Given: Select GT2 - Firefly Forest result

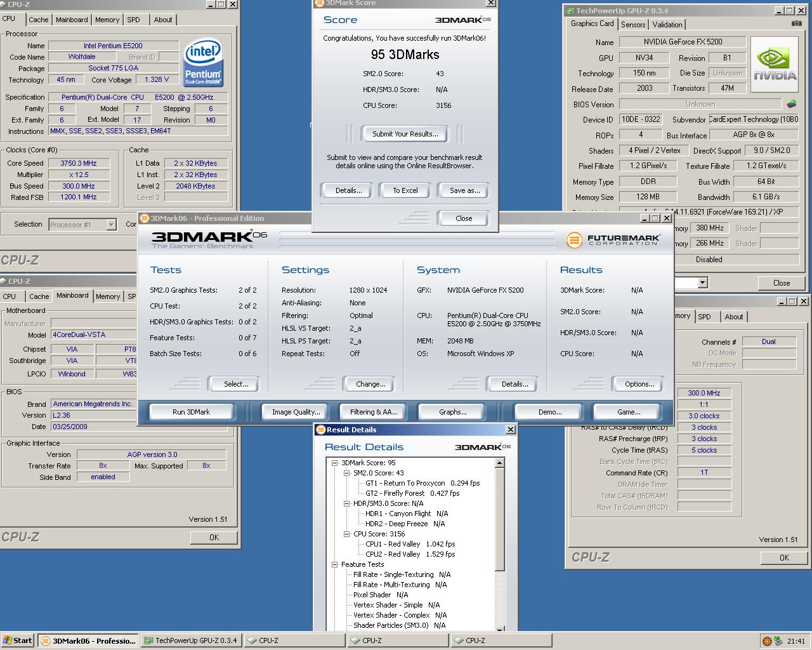Looking at the screenshot, I should click(x=412, y=493).
